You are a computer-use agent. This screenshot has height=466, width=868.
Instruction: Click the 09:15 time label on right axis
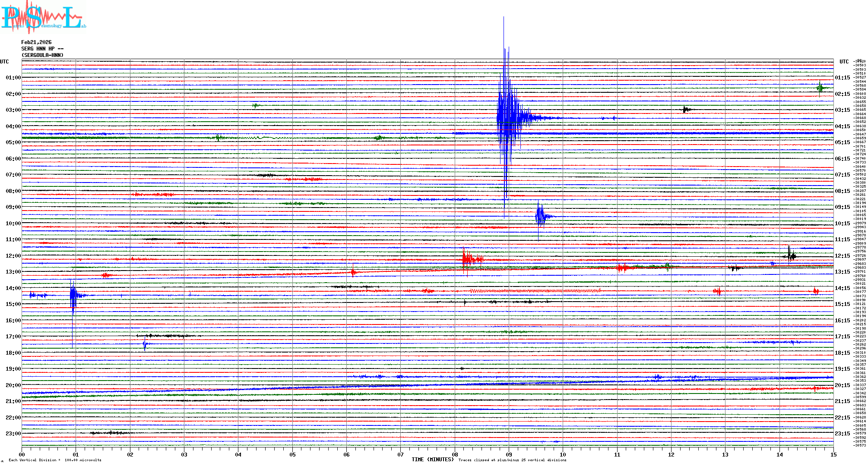pos(842,207)
